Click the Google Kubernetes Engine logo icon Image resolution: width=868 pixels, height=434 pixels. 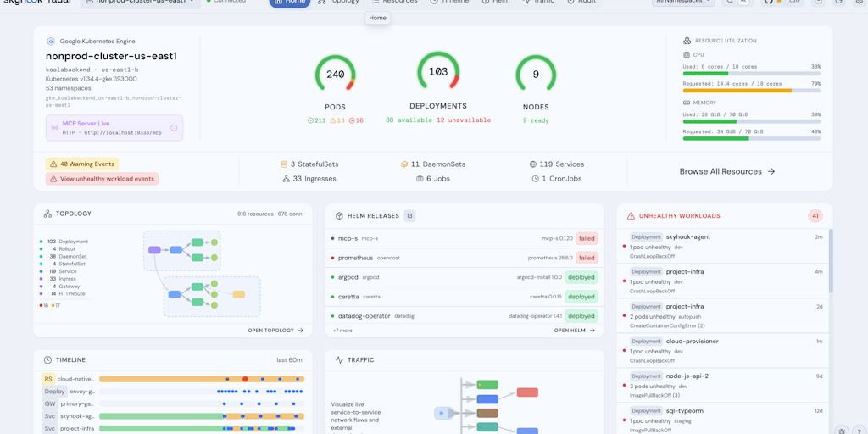(x=50, y=41)
